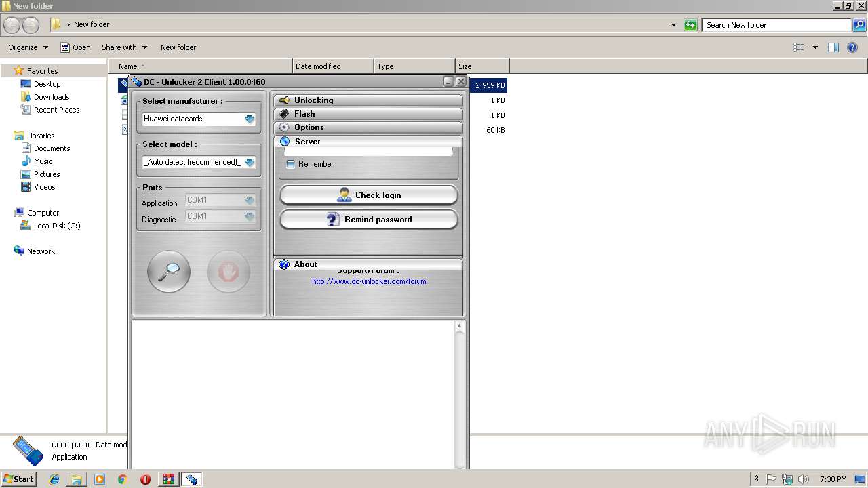Expand the Flash section

(368, 114)
